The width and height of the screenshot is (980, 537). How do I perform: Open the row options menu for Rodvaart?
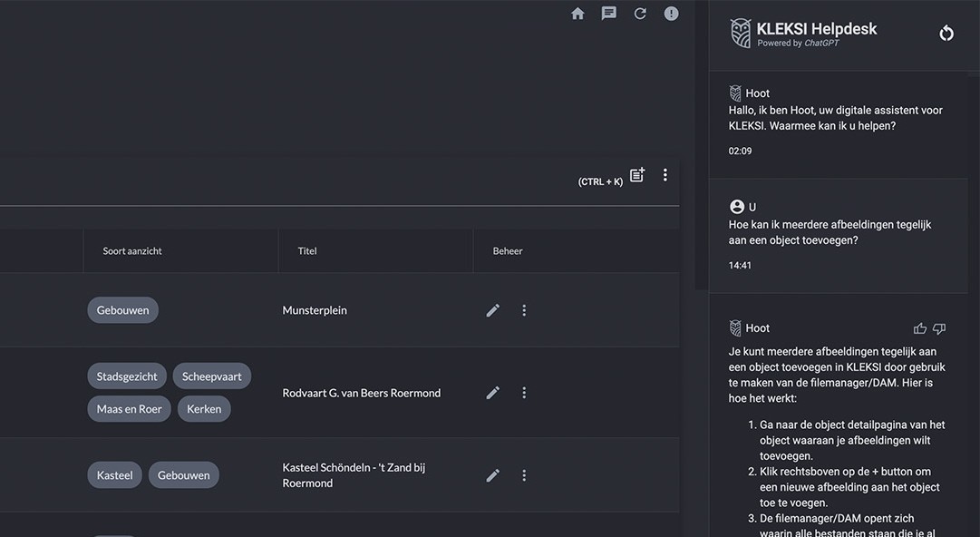click(x=524, y=392)
